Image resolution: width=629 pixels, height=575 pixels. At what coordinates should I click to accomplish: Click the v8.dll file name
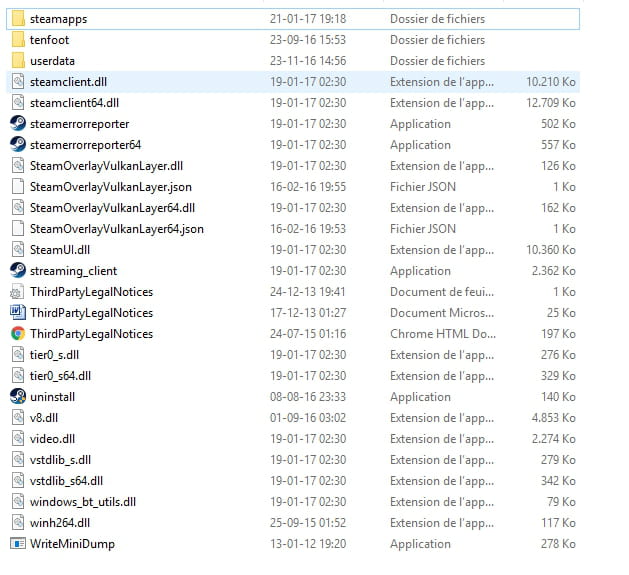pos(44,418)
